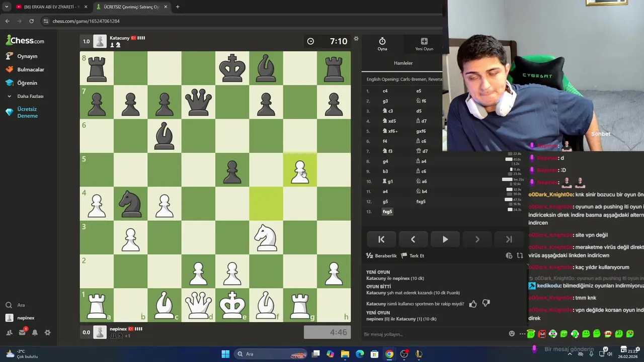
Task: Open the nepinex profile in sidebar
Action: [20, 318]
